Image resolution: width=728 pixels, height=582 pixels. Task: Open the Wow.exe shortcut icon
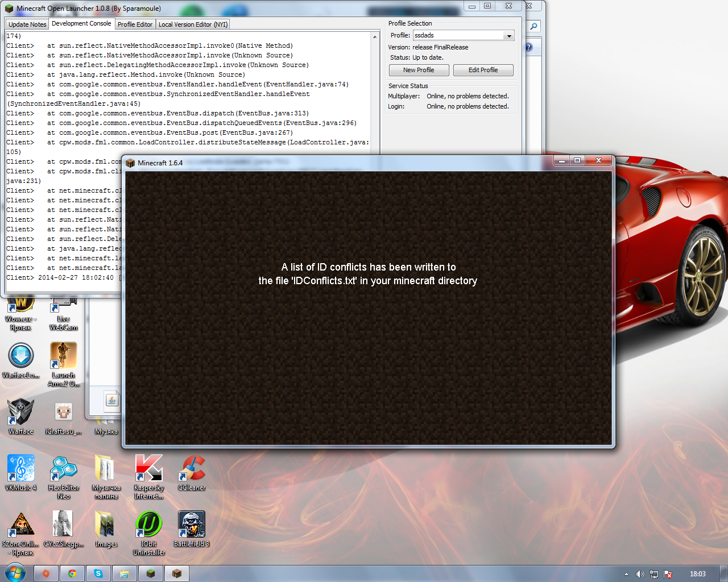coord(21,314)
